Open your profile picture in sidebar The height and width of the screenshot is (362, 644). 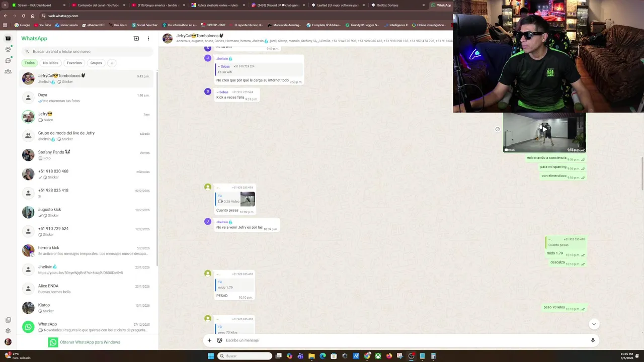(x=8, y=342)
